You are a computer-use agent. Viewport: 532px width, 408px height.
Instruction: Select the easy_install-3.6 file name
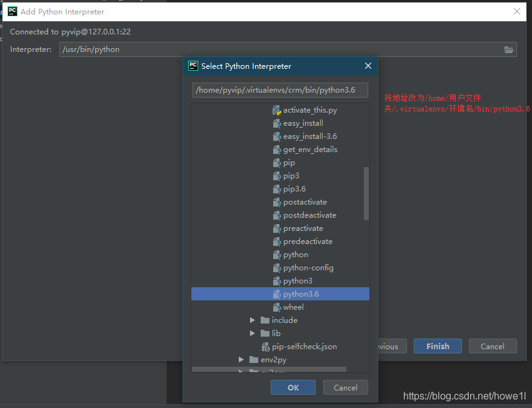310,136
